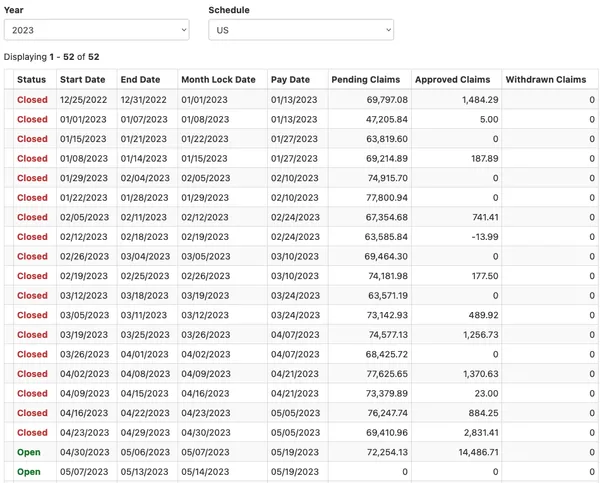Click start date 01/22/2023
This screenshot has width=600, height=483.
[84, 197]
